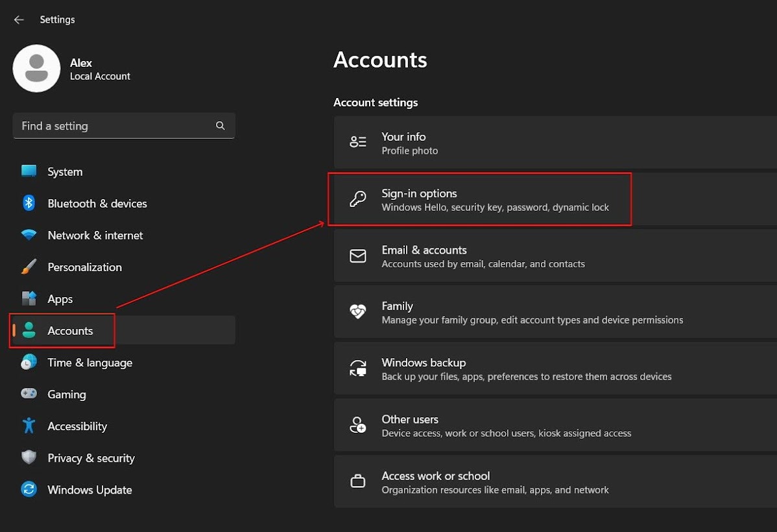The height and width of the screenshot is (532, 777).
Task: Click the magnifier search icon
Action: click(x=221, y=126)
